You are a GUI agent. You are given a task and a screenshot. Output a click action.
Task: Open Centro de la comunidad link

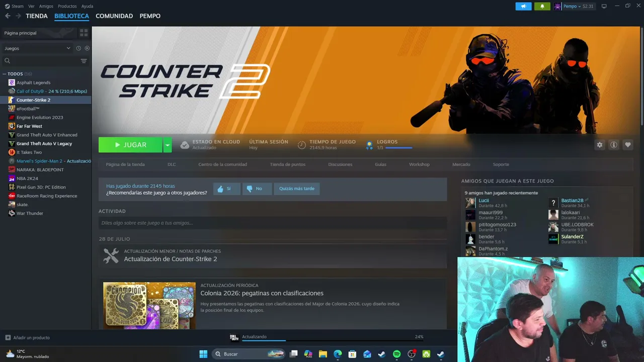223,164
